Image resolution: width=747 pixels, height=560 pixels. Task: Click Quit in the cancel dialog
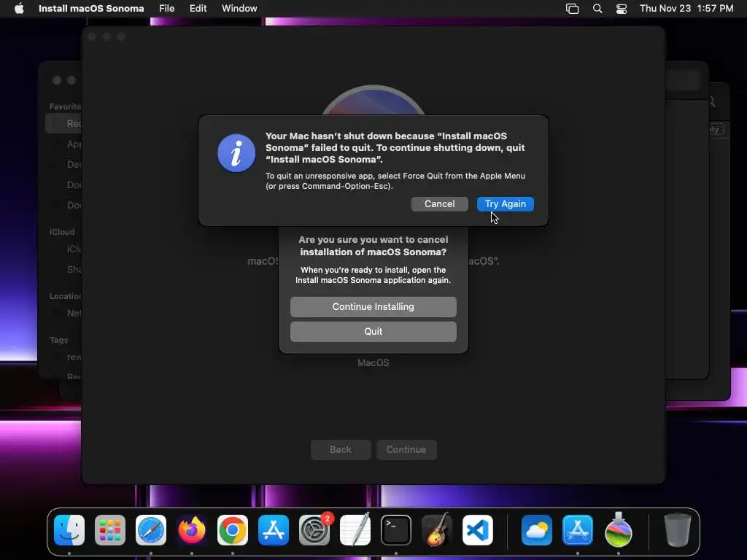click(x=373, y=332)
